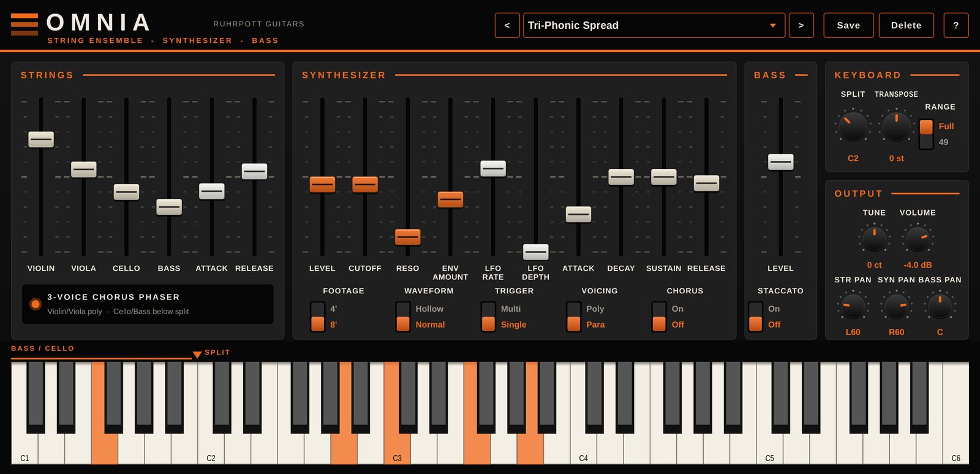Click the synthesizer Sustain fader handle
This screenshot has height=474, width=980.
664,177
